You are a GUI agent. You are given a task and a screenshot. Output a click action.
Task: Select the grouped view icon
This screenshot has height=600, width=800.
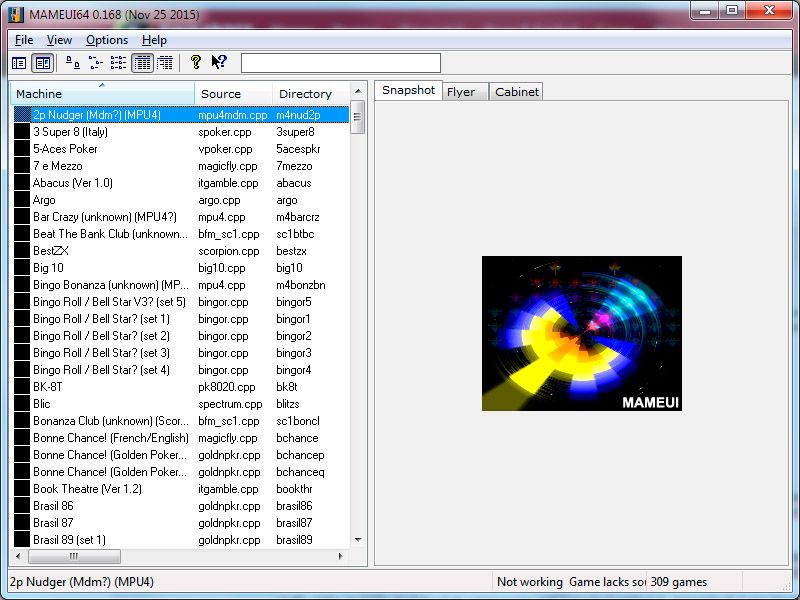point(165,63)
